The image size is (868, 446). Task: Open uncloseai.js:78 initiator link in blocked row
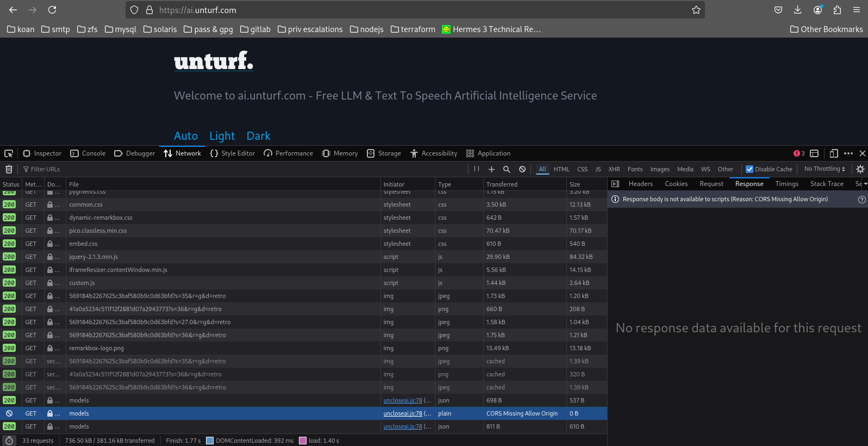[403, 413]
